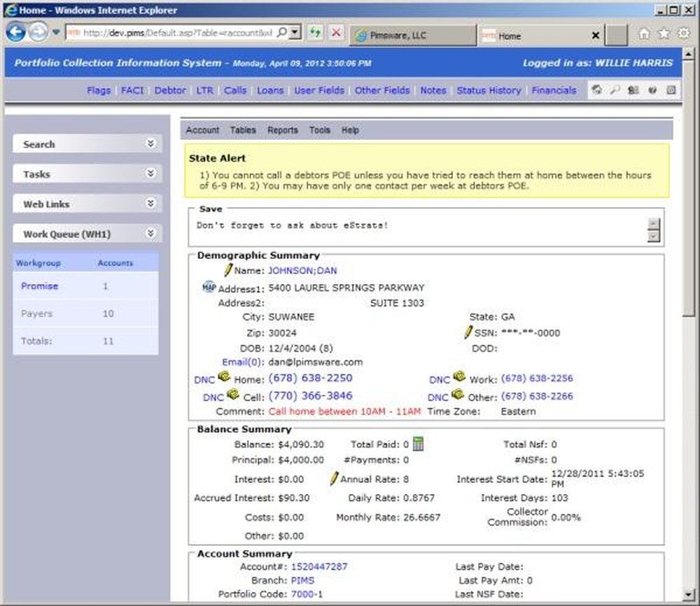The image size is (700, 606).
Task: Open the address bar dropdown arrow
Action: 295,33
